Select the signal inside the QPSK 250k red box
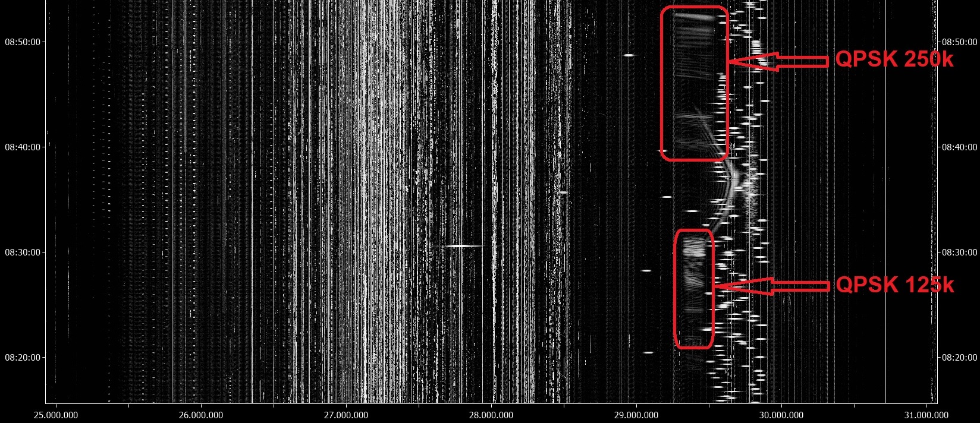Screen dimensions: 980x423 pos(694,83)
